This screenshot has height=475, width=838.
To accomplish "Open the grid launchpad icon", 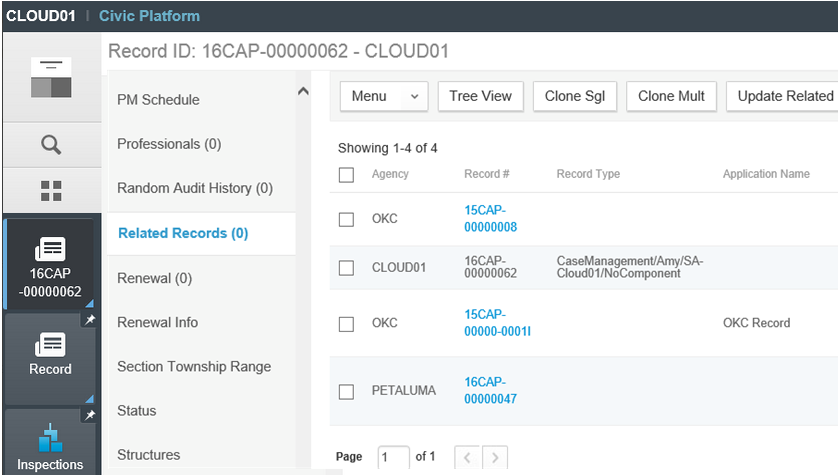I will pyautogui.click(x=50, y=190).
